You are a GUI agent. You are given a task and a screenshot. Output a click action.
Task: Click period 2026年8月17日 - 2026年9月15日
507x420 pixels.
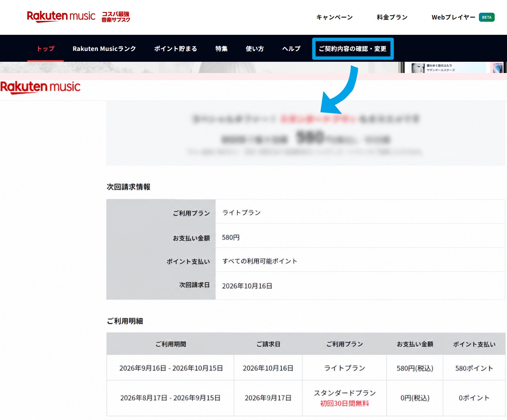tap(170, 398)
